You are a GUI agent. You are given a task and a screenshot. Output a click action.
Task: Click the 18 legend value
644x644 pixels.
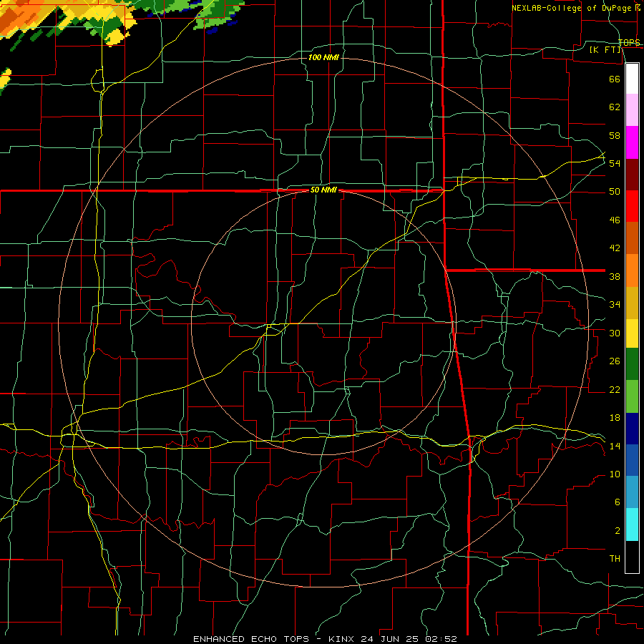615,418
